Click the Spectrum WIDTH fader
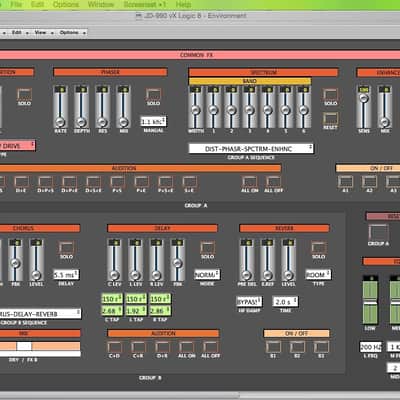The width and height of the screenshot is (400, 400). [196, 107]
